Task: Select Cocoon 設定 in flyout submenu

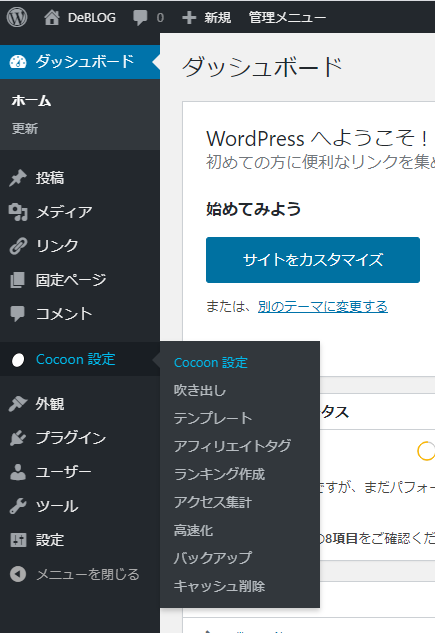Action: [210, 363]
